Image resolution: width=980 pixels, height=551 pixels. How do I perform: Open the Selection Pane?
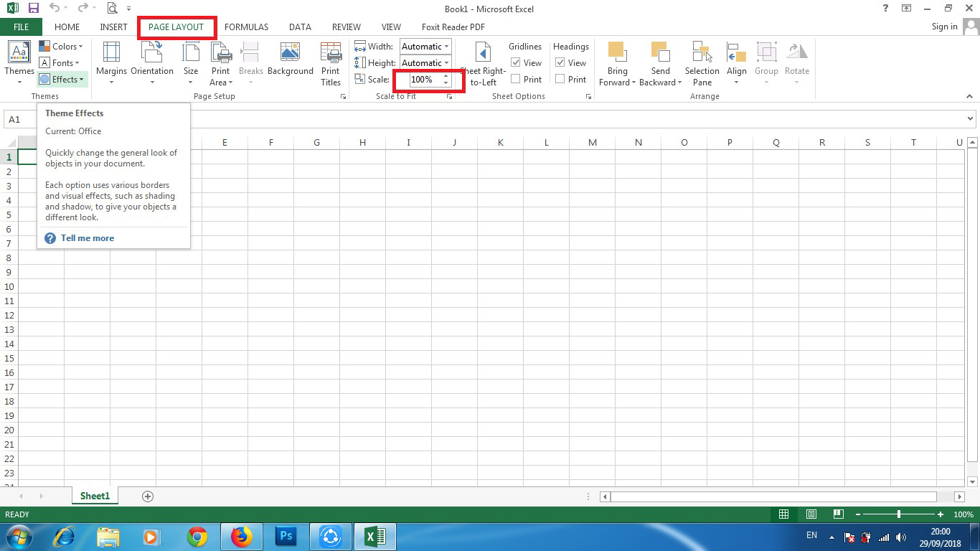(x=702, y=63)
